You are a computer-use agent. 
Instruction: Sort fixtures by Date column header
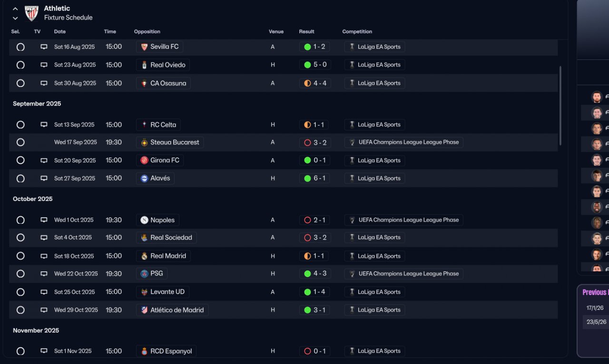60,32
